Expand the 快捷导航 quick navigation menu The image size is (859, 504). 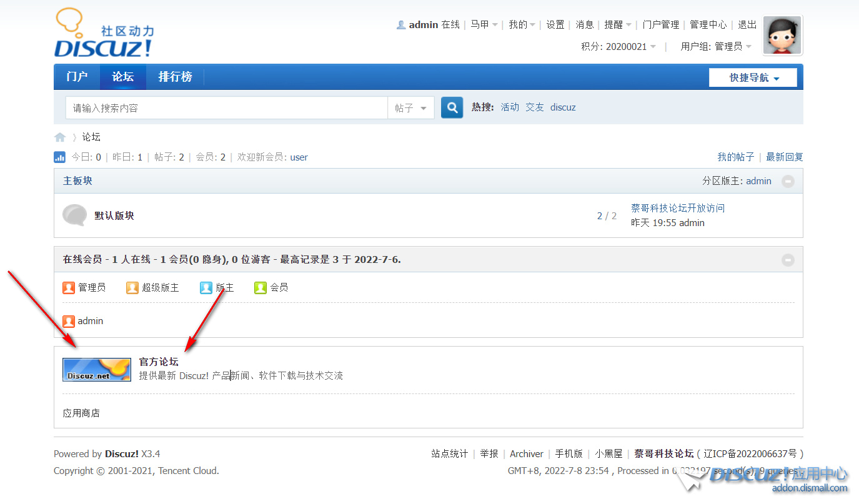click(x=753, y=78)
